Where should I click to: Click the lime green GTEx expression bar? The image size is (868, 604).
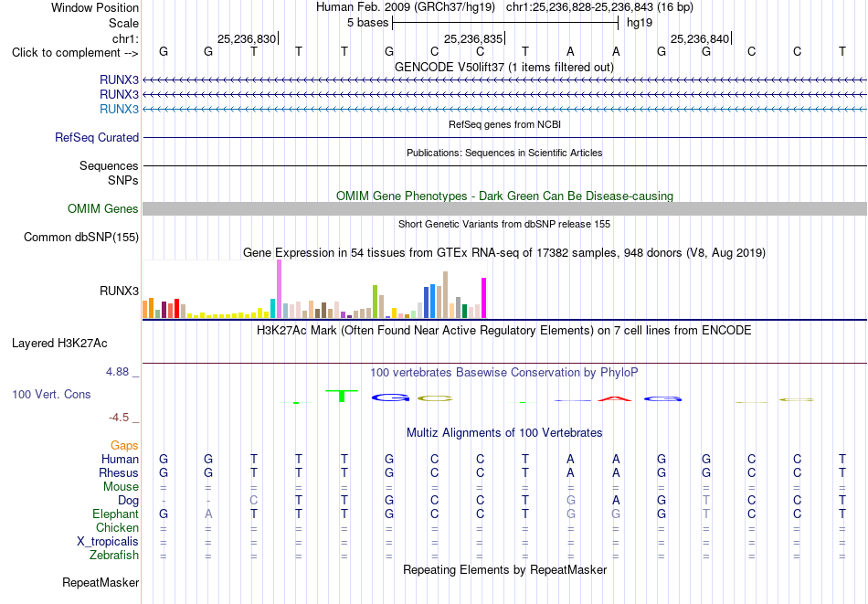tap(375, 302)
